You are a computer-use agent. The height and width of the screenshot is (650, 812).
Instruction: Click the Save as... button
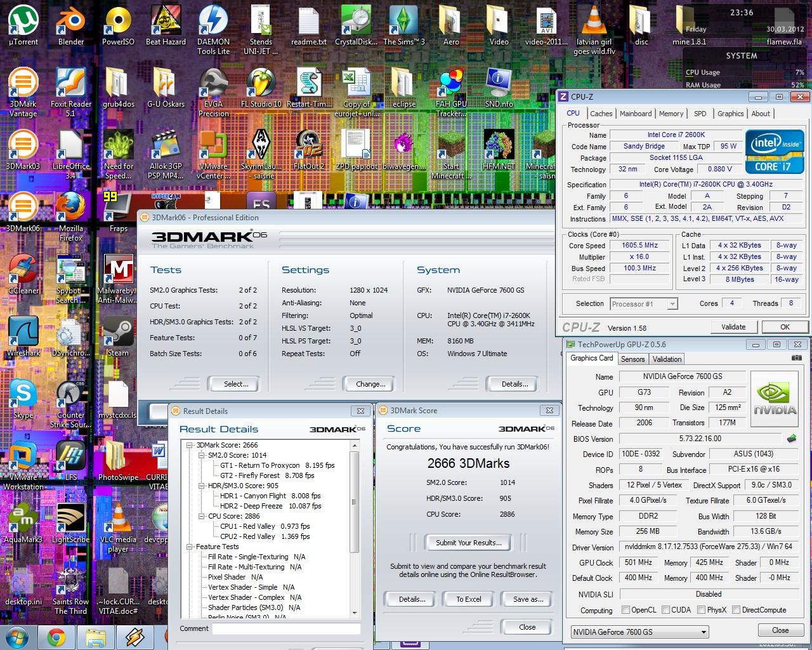point(528,599)
